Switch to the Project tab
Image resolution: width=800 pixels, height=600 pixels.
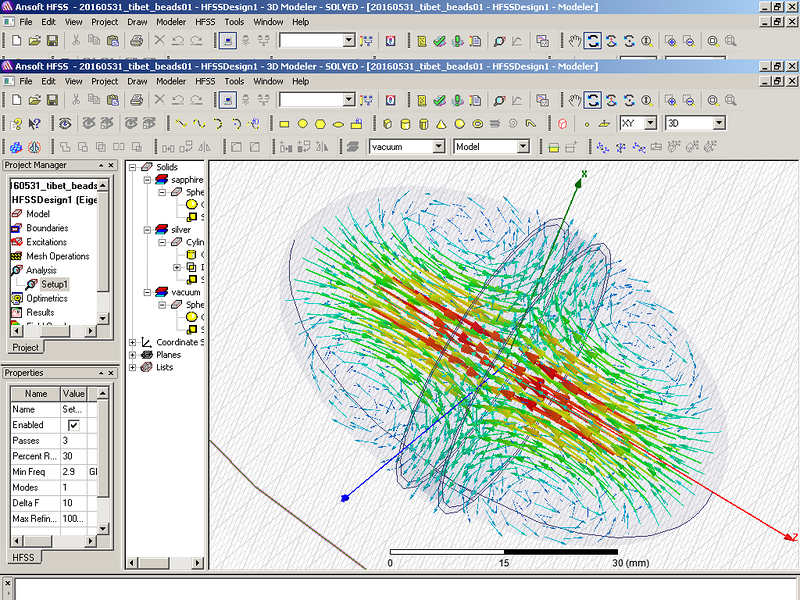[x=26, y=347]
